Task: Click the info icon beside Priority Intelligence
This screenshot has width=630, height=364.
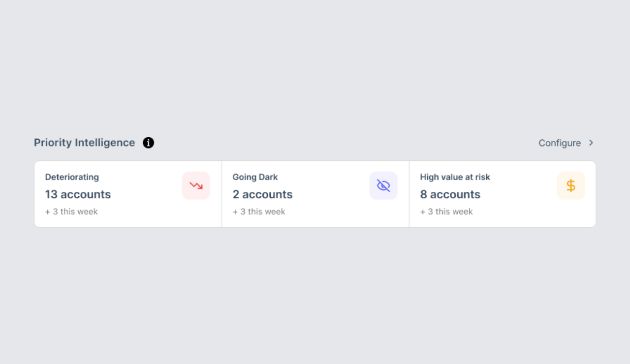Action: pyautogui.click(x=149, y=143)
